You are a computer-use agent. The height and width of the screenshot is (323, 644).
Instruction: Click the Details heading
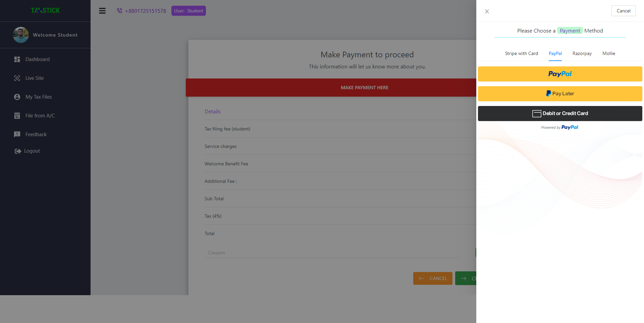(x=213, y=112)
